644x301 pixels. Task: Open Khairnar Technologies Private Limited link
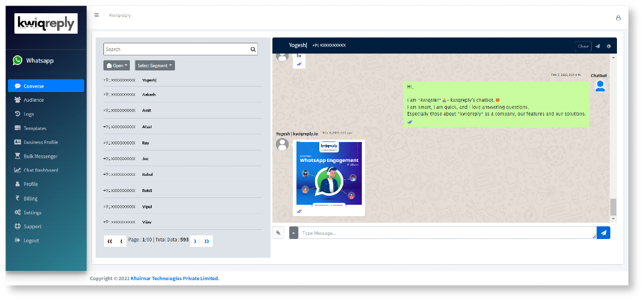pos(175,278)
